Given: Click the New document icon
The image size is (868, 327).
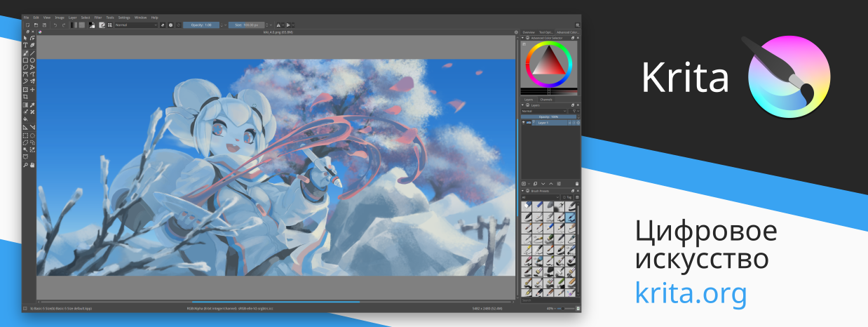Looking at the screenshot, I should pyautogui.click(x=27, y=25).
